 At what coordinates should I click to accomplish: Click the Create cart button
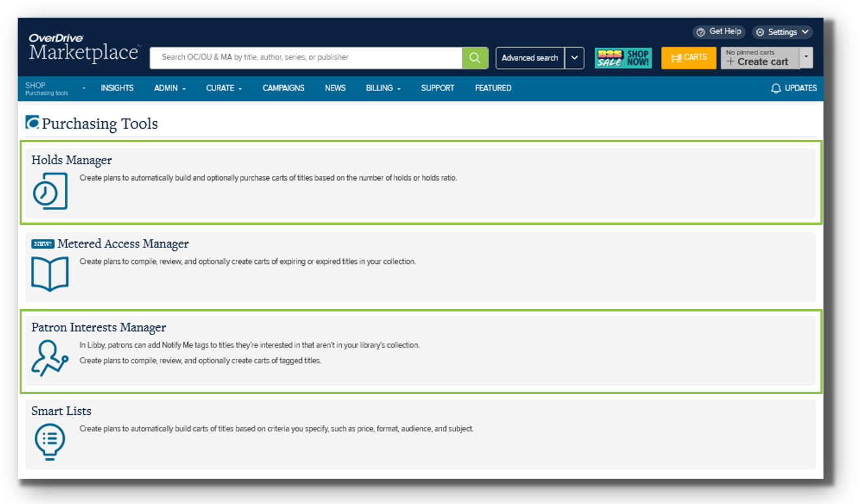coord(760,62)
